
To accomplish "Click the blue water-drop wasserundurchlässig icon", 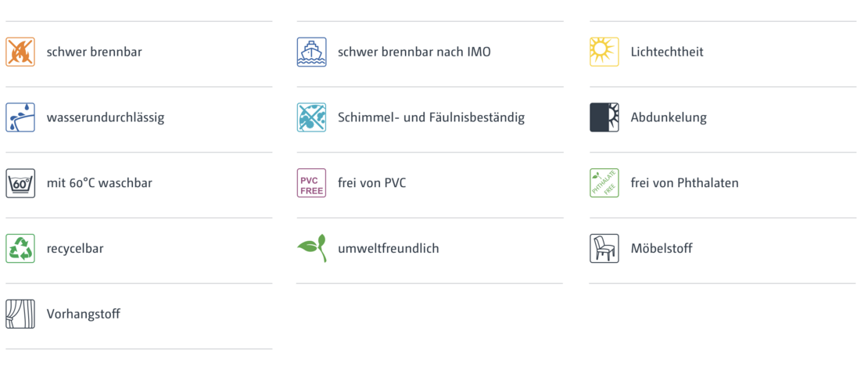I will 20,117.
